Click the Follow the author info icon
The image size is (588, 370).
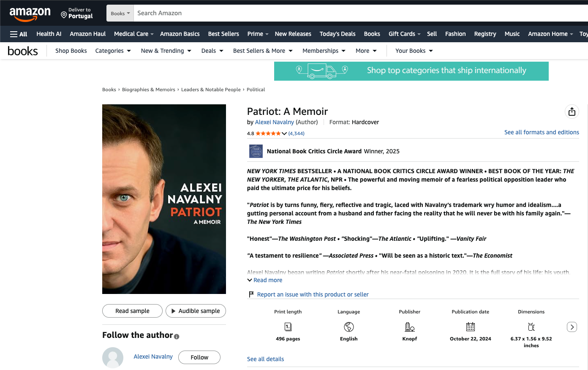coord(177,337)
